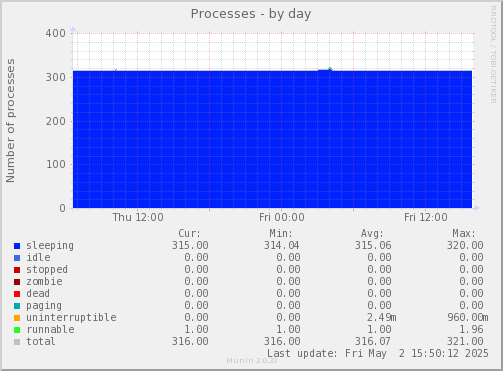Screen dimensions: 503x371
Task: Click the 'Processes - by day' title
Action: click(x=251, y=14)
